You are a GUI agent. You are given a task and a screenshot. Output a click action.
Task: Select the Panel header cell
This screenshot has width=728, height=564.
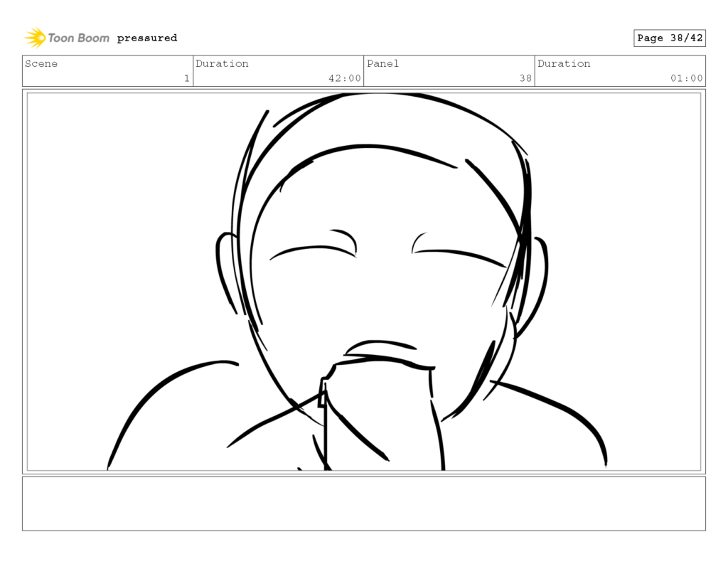click(383, 64)
